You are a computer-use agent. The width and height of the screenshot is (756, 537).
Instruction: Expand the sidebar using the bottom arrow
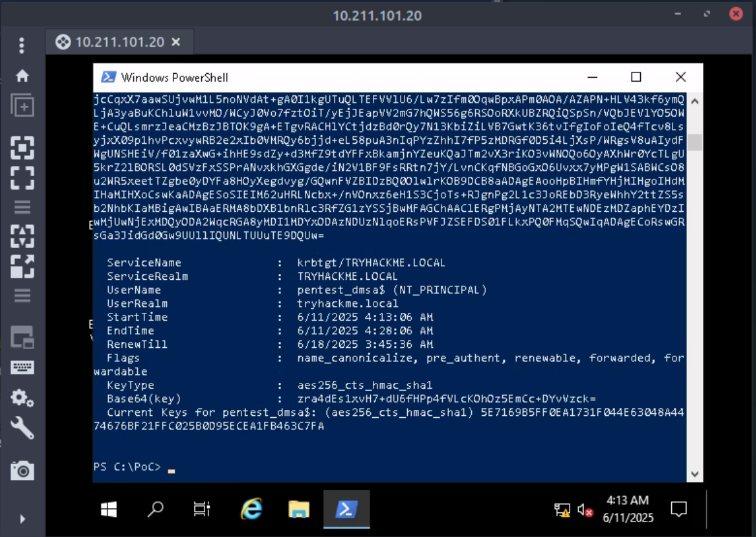pos(22,518)
